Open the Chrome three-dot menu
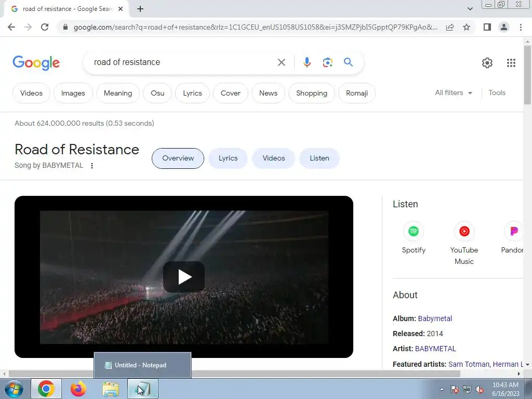Image resolution: width=532 pixels, height=399 pixels. [x=521, y=27]
